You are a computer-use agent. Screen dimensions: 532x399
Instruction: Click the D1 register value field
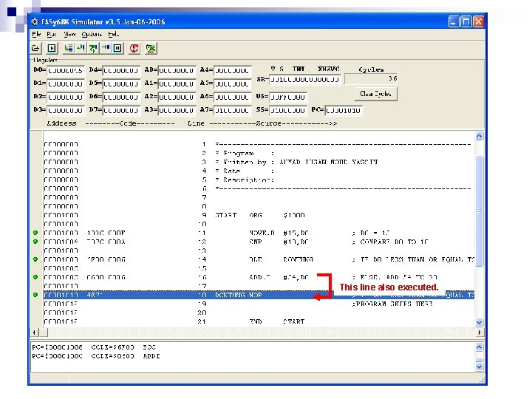[66, 83]
